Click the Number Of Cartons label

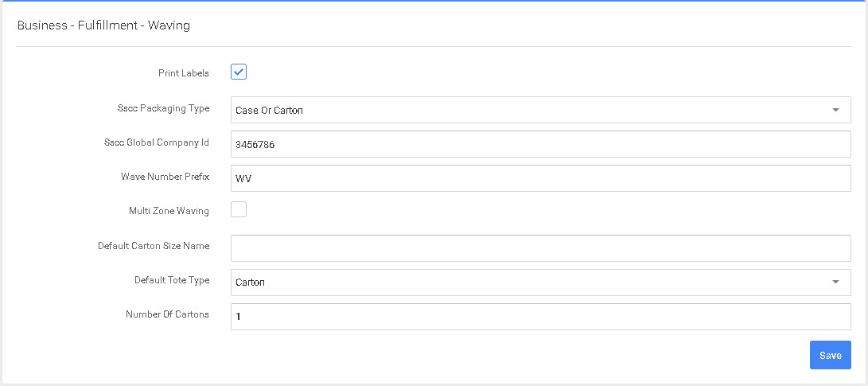pos(167,314)
